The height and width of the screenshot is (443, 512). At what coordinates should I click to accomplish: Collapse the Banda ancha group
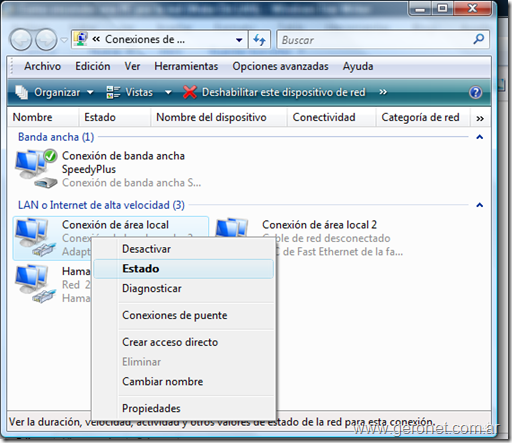(479, 137)
